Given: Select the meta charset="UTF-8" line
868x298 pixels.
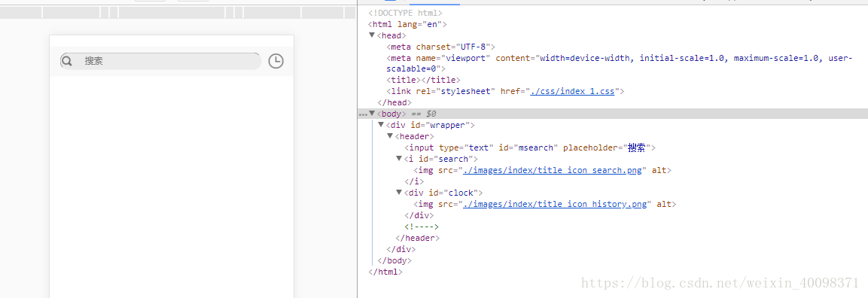Looking at the screenshot, I should pyautogui.click(x=440, y=47).
